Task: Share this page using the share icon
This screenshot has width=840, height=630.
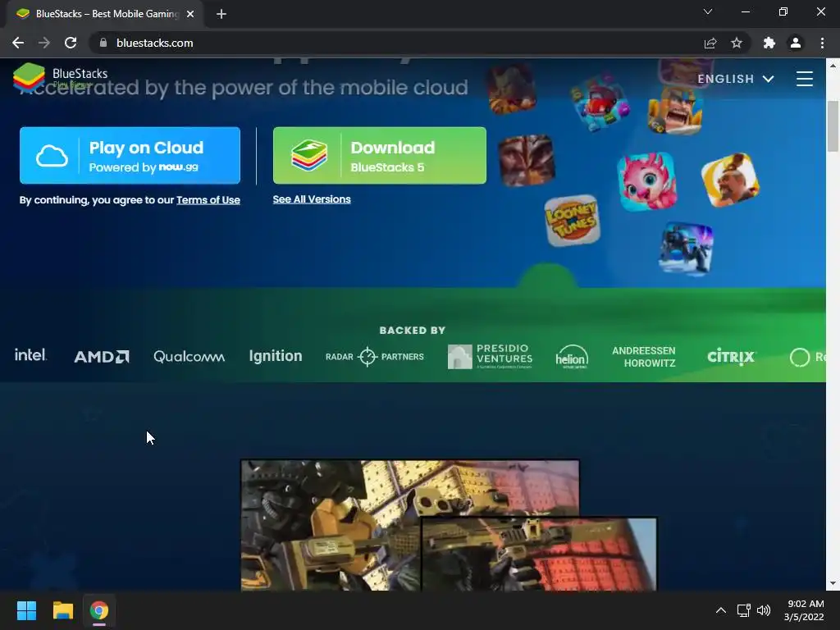Action: 710,43
